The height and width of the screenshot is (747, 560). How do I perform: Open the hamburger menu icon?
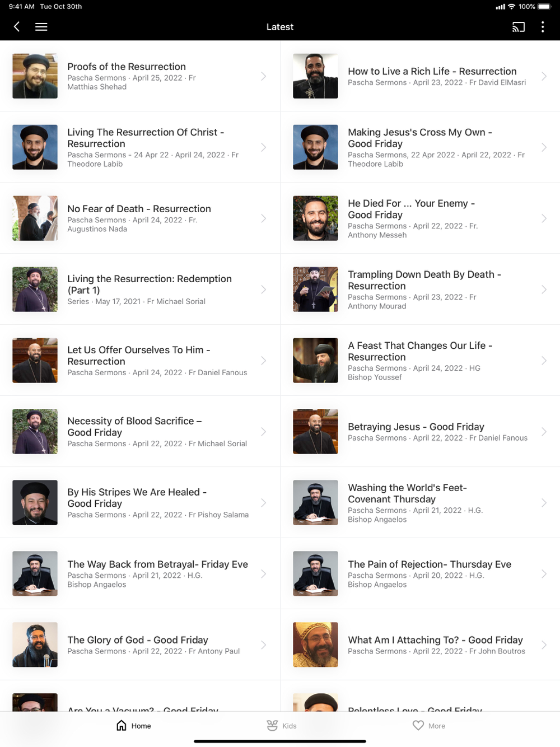[41, 27]
